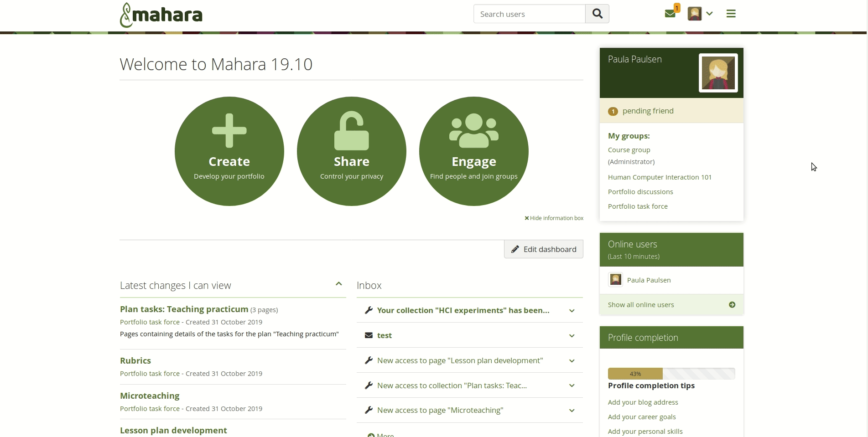Click the Mahara logo
This screenshot has height=437, width=868.
161,15
